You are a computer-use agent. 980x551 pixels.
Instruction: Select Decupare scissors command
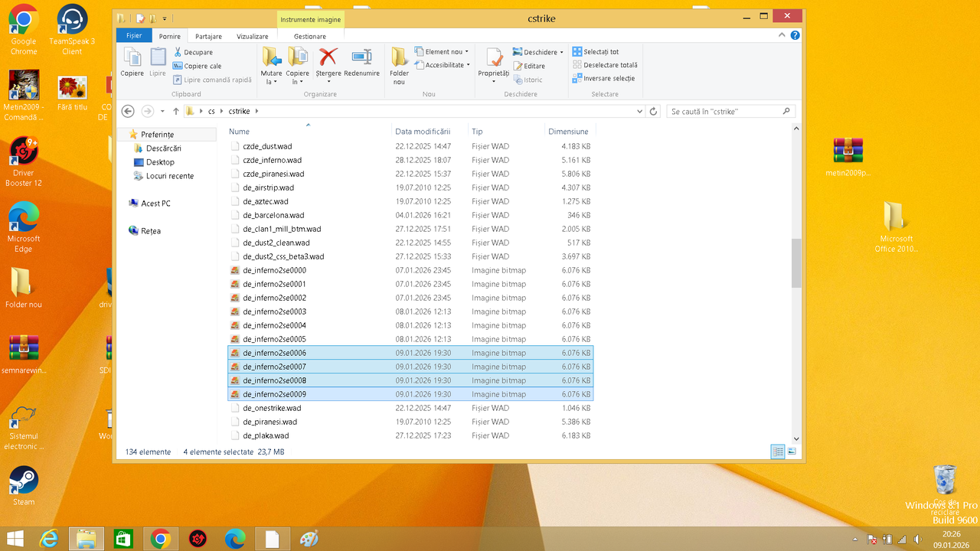193,52
